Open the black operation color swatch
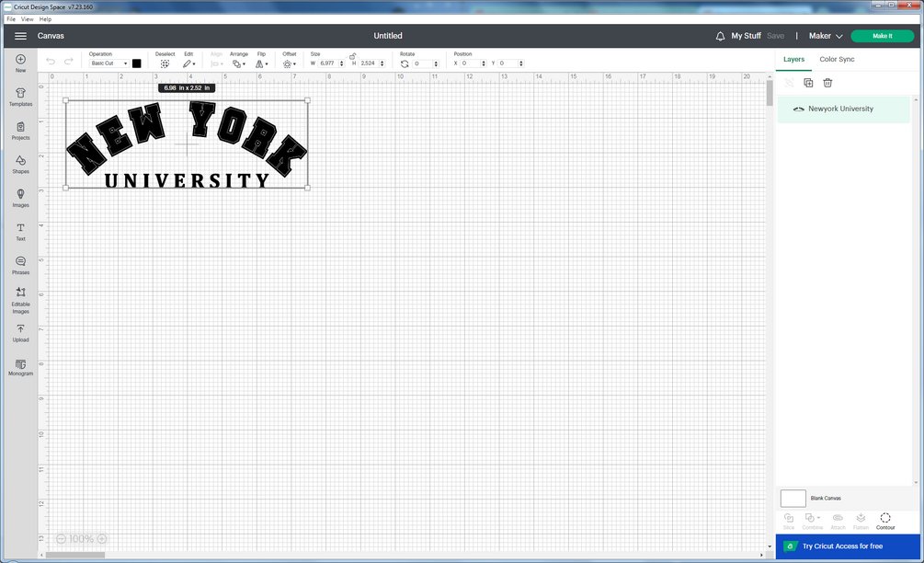This screenshot has width=924, height=563. [137, 63]
